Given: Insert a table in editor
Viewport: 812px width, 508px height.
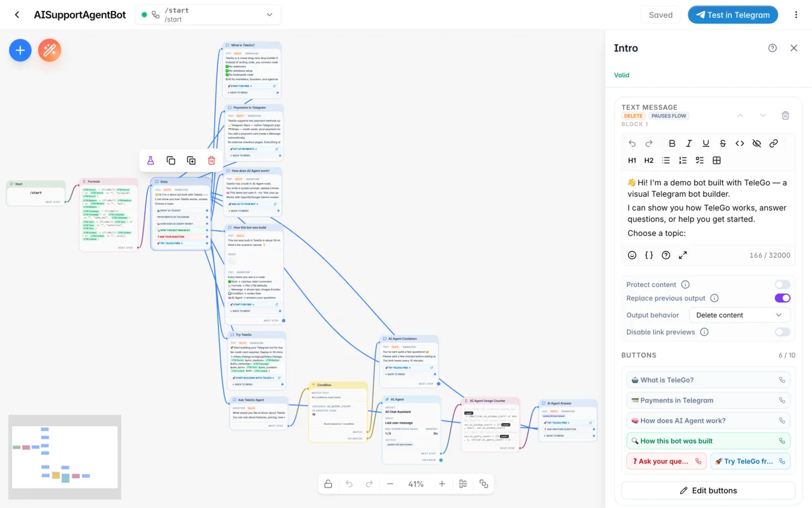Looking at the screenshot, I should (x=717, y=161).
